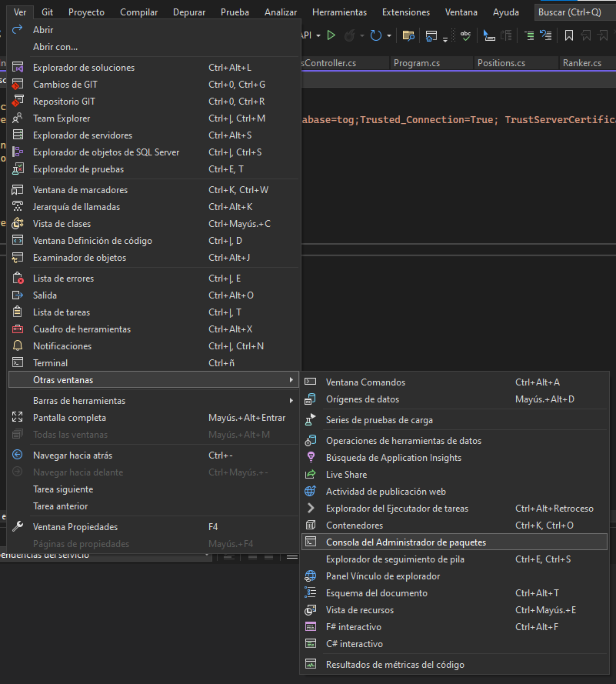616x684 pixels.
Task: Open the dropdown arrow next to the refresh icon
Action: (389, 35)
